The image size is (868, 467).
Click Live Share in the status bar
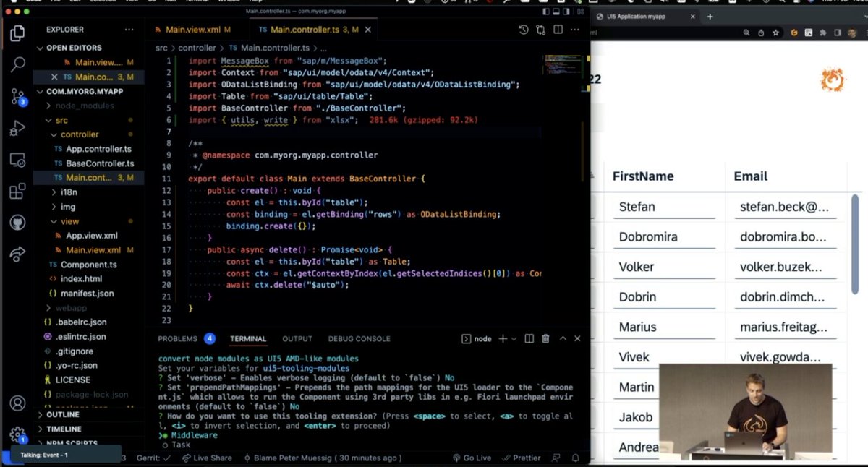pos(206,458)
